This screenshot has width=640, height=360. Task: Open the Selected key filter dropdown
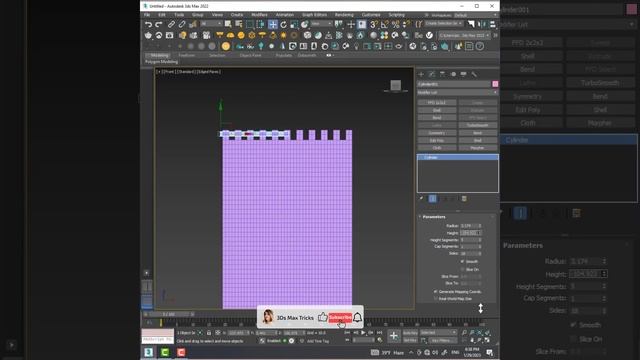438,333
